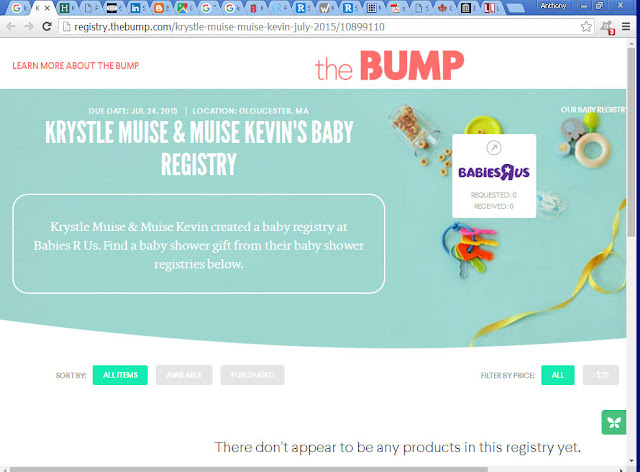Click the Krystle Muise registry title
This screenshot has height=472, width=640.
199,148
